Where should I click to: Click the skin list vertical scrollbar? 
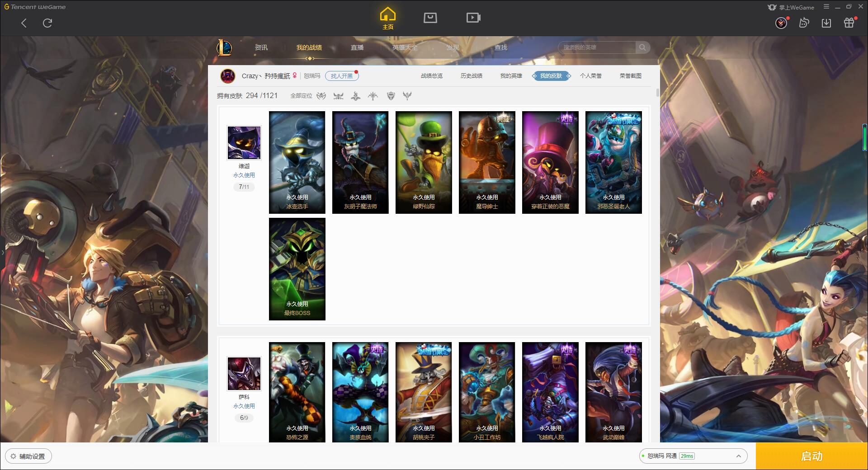coord(657,93)
